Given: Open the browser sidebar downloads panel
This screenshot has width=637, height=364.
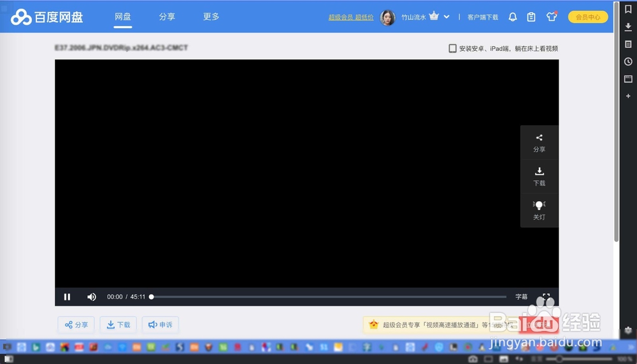Looking at the screenshot, I should (628, 27).
